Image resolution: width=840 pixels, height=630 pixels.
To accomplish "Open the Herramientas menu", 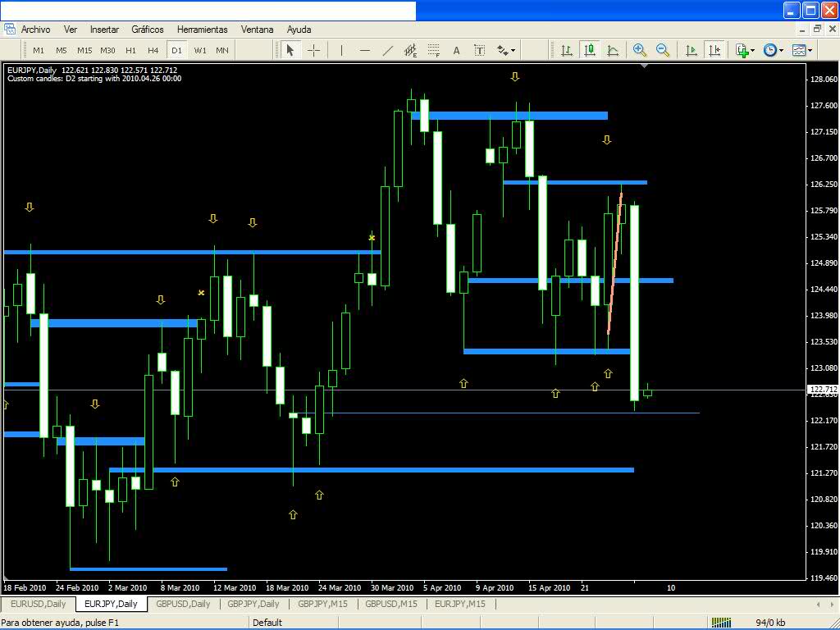I will 203,30.
